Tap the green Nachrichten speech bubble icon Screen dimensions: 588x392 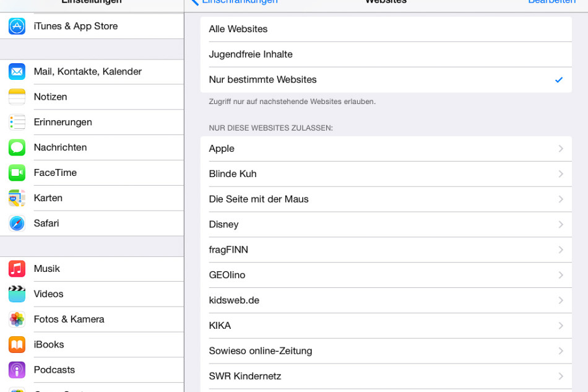coord(17,147)
